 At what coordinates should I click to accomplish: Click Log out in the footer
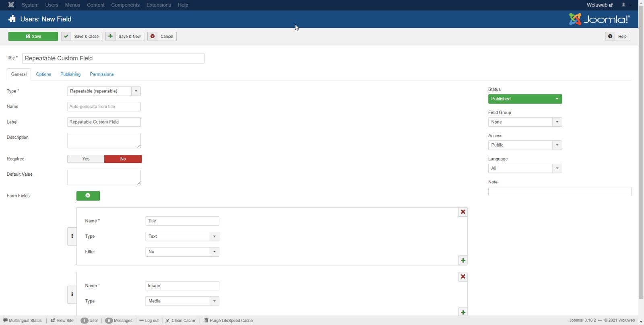[x=149, y=321]
